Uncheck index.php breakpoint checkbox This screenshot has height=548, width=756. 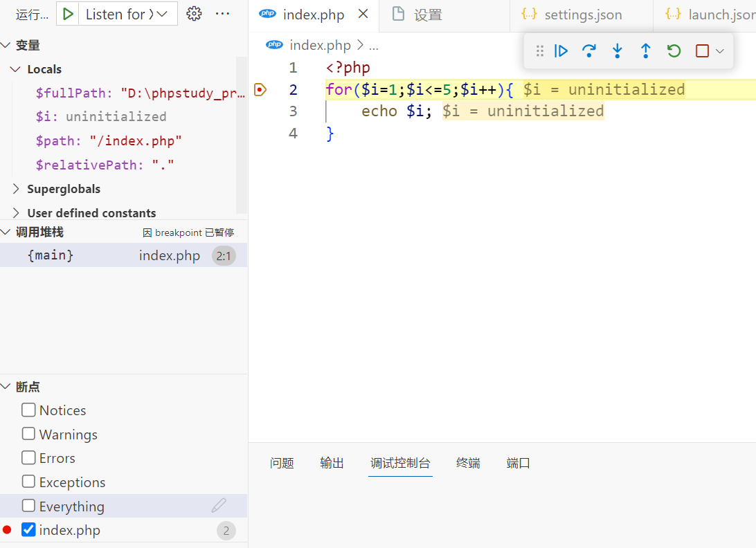click(x=28, y=530)
